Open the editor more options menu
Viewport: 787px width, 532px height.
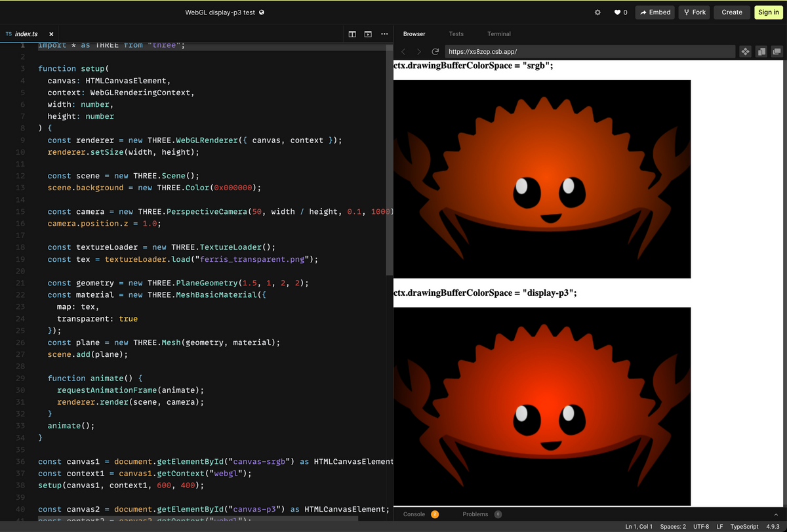pyautogui.click(x=384, y=34)
